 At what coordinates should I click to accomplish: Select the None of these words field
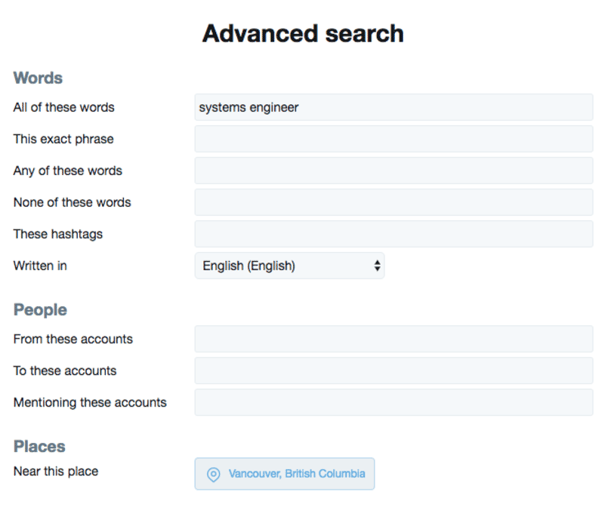pos(394,203)
